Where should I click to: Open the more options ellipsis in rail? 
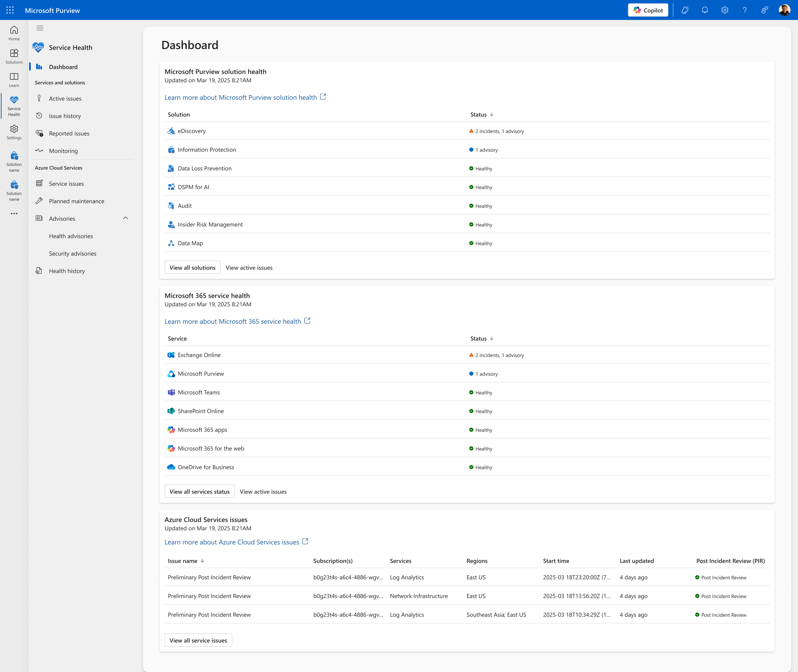tap(14, 214)
